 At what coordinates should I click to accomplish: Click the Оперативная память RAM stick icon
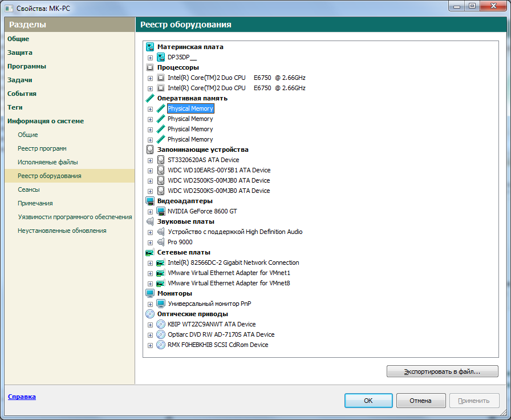click(150, 98)
